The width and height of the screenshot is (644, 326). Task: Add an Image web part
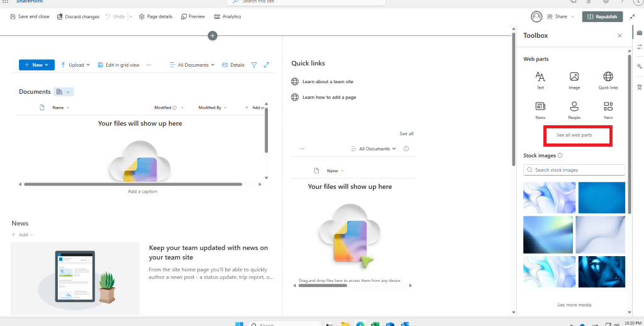(574, 80)
